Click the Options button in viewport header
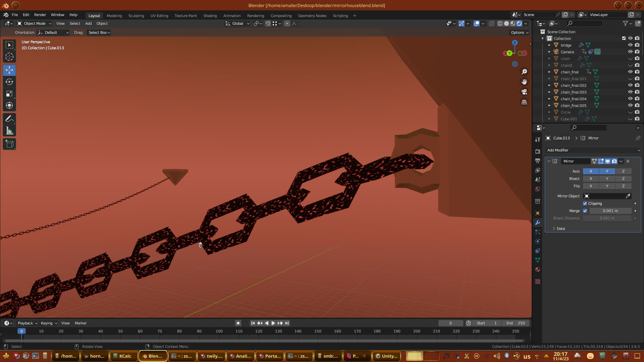 pyautogui.click(x=520, y=33)
